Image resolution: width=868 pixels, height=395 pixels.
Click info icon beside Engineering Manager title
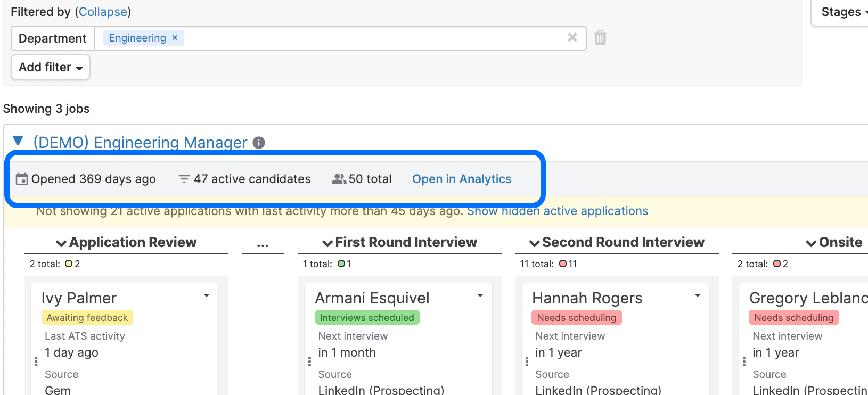click(259, 143)
